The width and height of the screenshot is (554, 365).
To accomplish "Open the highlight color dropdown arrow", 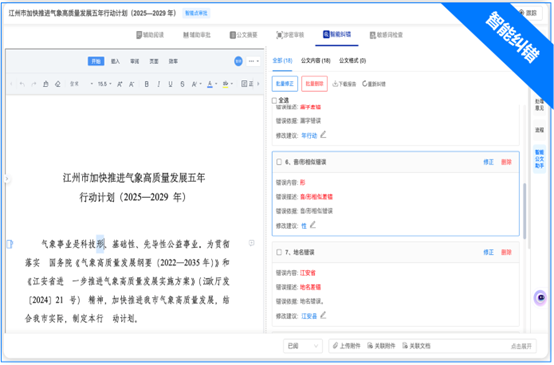I will click(232, 84).
